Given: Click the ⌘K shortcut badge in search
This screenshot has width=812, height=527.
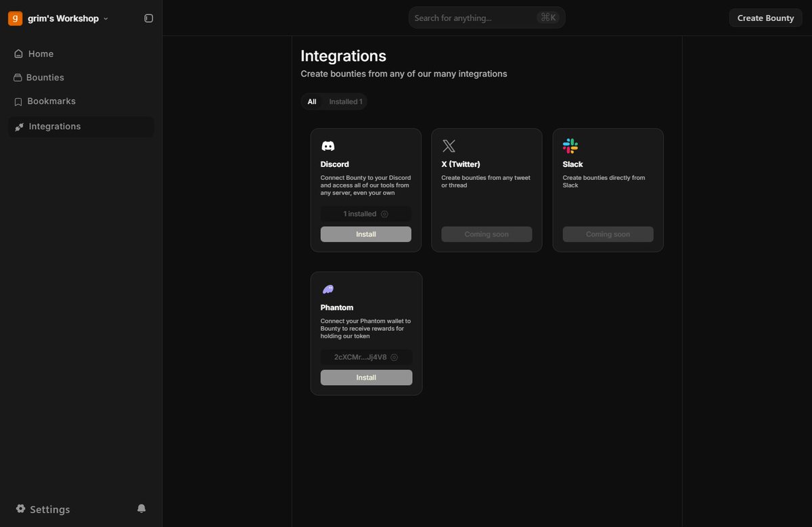Looking at the screenshot, I should [549, 18].
